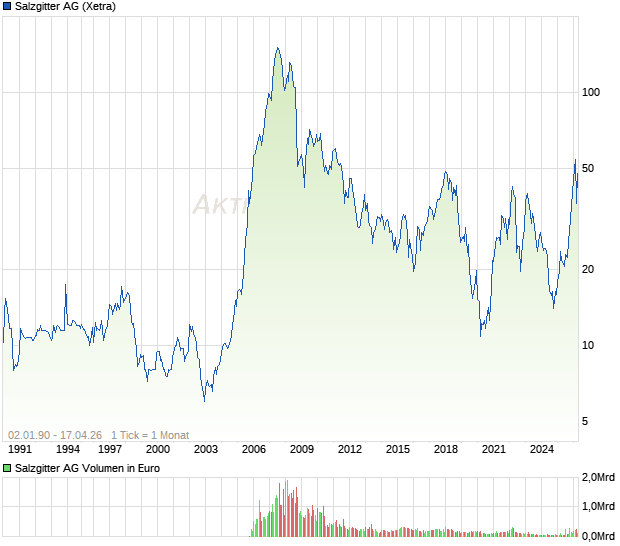
Task: Click the 'Salzgitter AG (Xetra)' chart title
Action: pos(65,6)
